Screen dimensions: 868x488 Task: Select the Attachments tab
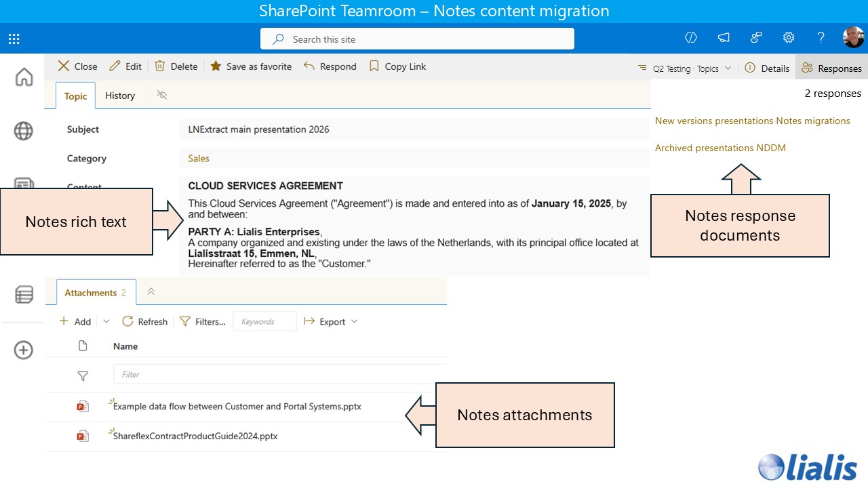[91, 292]
